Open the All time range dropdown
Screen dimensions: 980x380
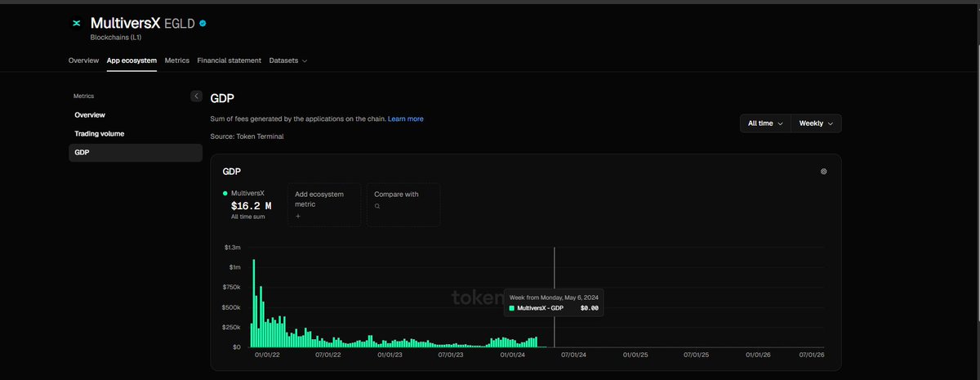(x=765, y=123)
